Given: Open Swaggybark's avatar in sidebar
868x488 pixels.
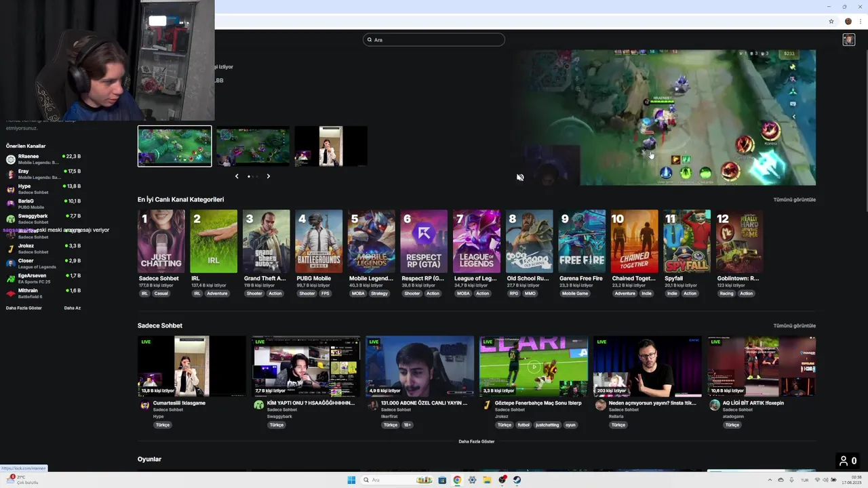Looking at the screenshot, I should pyautogui.click(x=10, y=219).
